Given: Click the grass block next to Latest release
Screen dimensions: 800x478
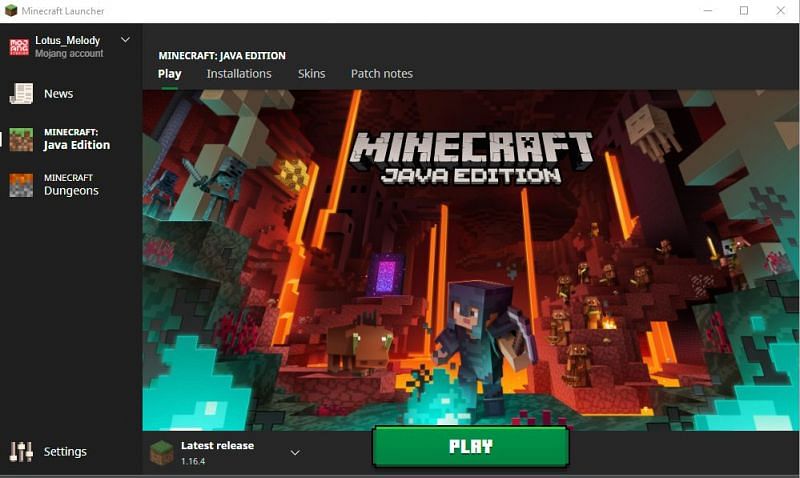Looking at the screenshot, I should [x=162, y=452].
